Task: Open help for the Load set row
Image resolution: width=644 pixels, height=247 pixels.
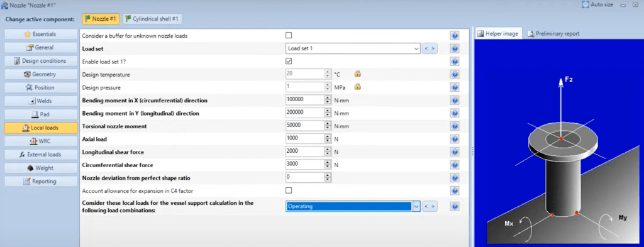Action: (454, 49)
